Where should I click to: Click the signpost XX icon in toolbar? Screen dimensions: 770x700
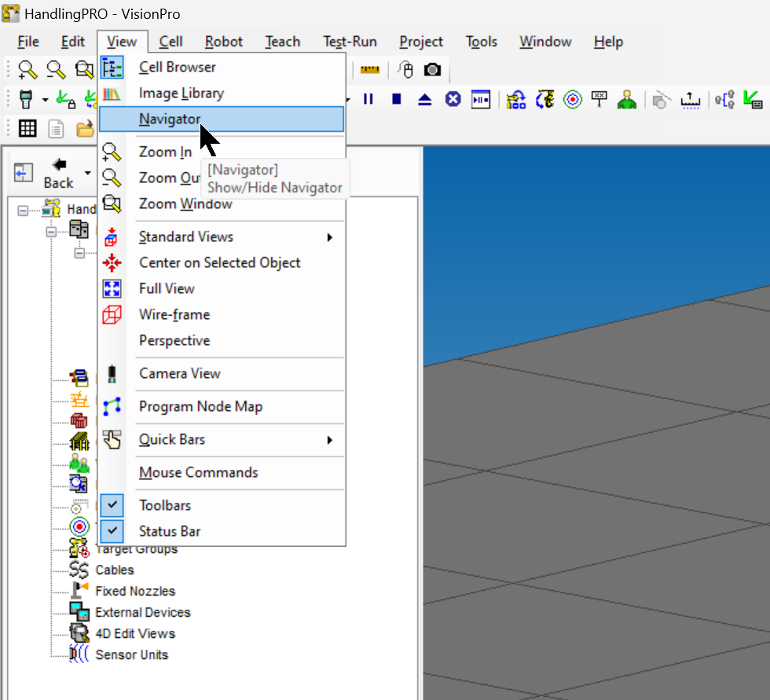tap(599, 100)
